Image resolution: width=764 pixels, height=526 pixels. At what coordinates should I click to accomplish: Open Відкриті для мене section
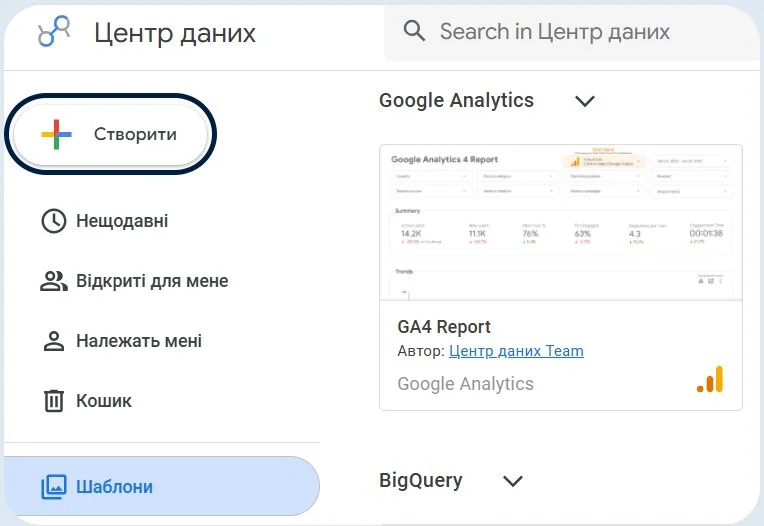pos(152,281)
